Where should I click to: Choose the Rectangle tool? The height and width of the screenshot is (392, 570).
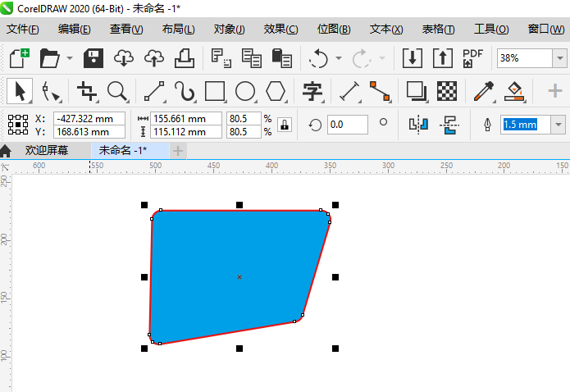tap(215, 91)
